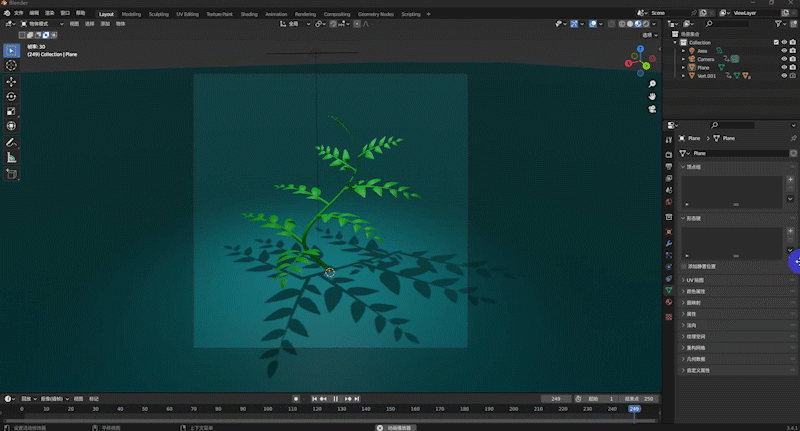The image size is (800, 431).
Task: Select the Rotate tool in the toolbar
Action: click(x=11, y=96)
